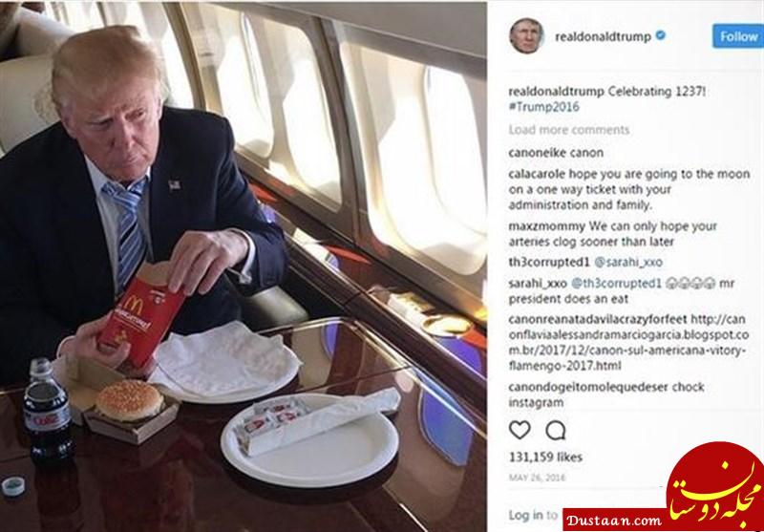Image resolution: width=764 pixels, height=532 pixels.
Task: Expand Load more comments
Action: pyautogui.click(x=569, y=130)
